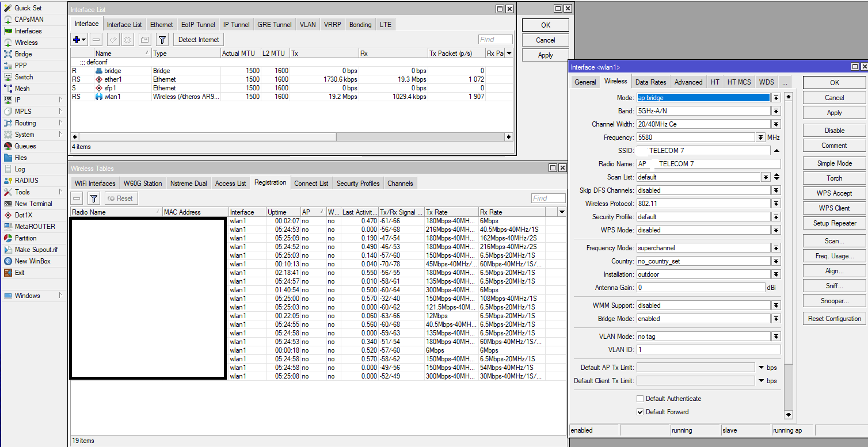Open the Frequency Mode dropdown

click(x=776, y=248)
